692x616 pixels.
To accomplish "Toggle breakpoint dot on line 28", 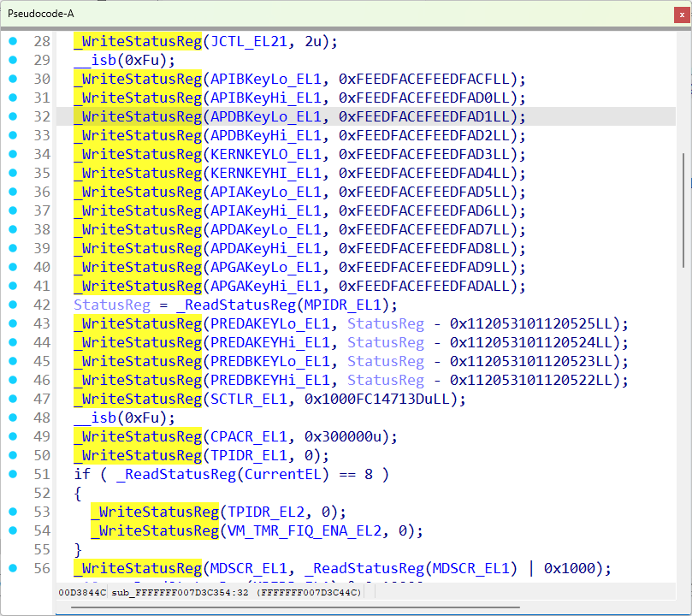I will click(13, 41).
